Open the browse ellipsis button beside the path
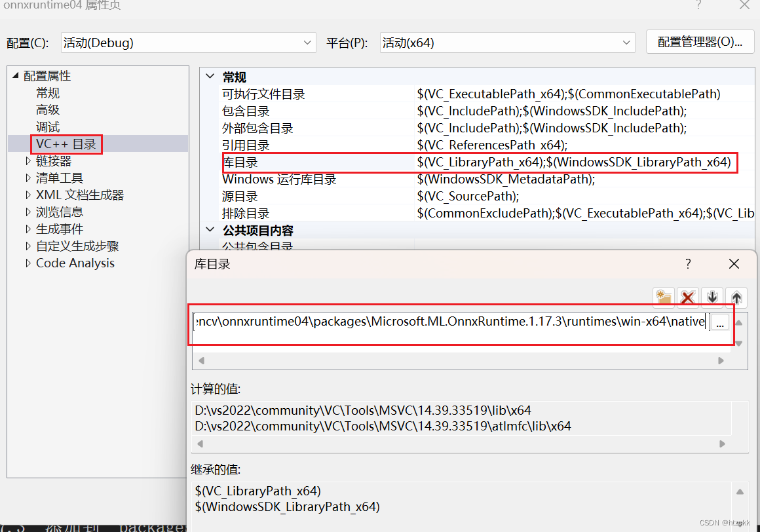This screenshot has height=532, width=760. (x=720, y=322)
